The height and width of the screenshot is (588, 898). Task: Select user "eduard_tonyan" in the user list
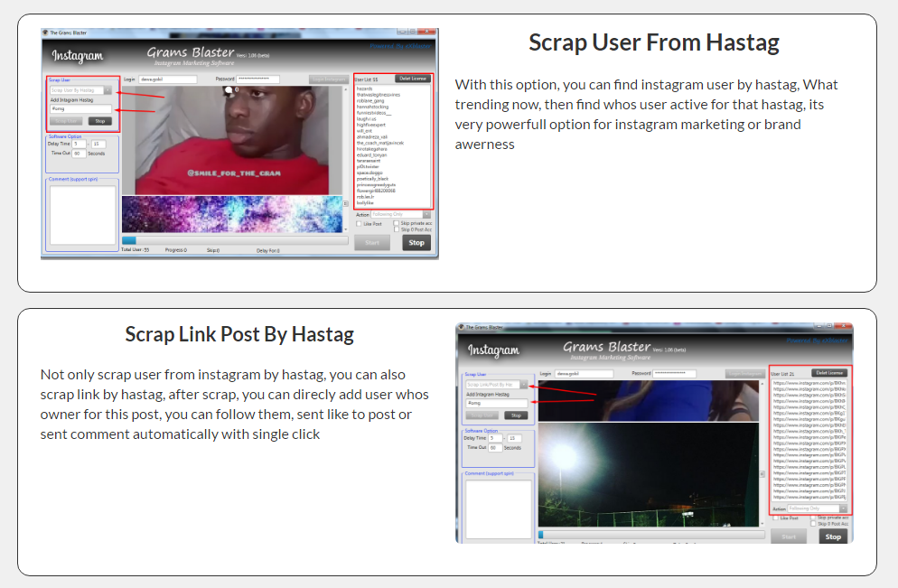click(371, 154)
